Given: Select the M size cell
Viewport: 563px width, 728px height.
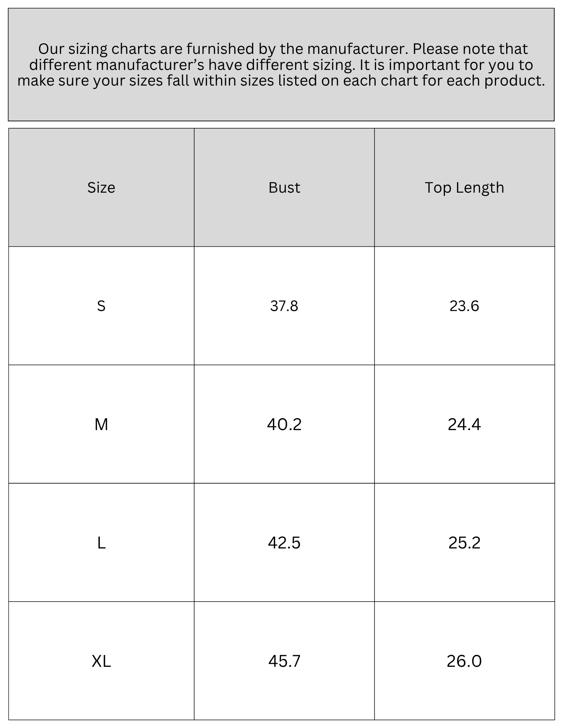Looking at the screenshot, I should click(101, 424).
